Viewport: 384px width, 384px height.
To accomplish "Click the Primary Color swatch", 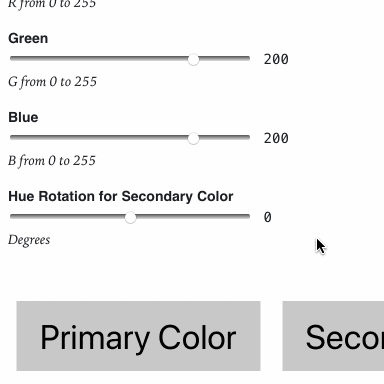I will pyautogui.click(x=138, y=336).
